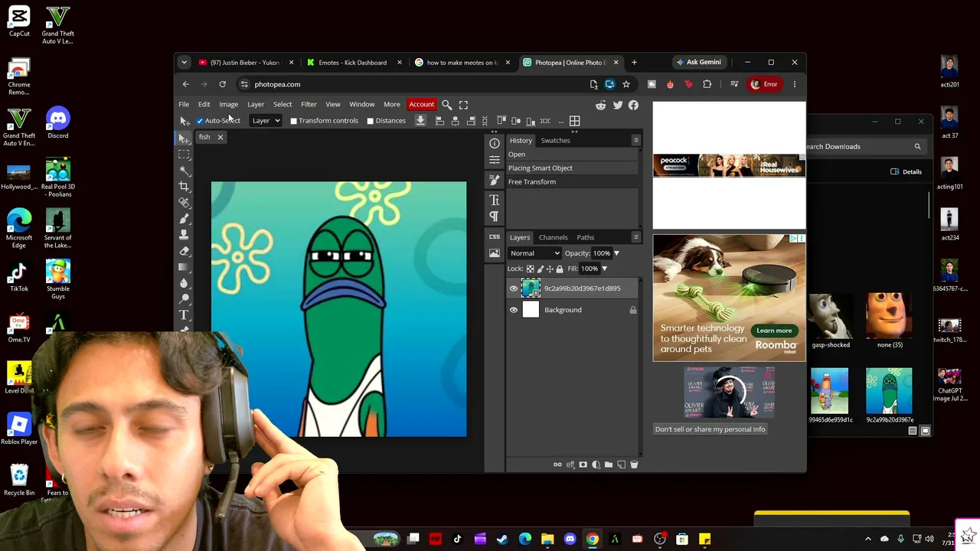Enable the Transform controls checkbox
The width and height of the screenshot is (980, 551).
click(293, 121)
